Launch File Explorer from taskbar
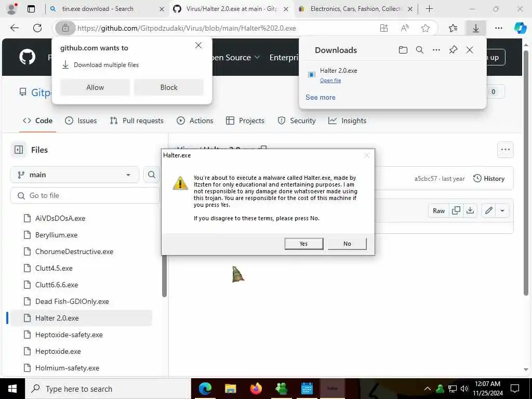532x399 pixels. tap(230, 389)
